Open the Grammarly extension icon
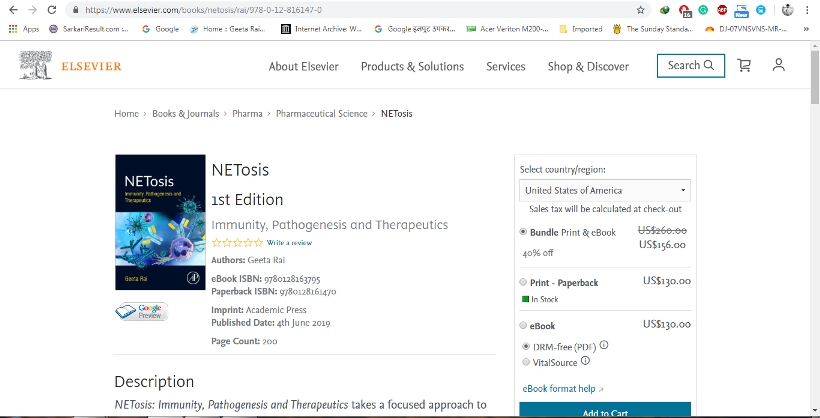 [703, 10]
